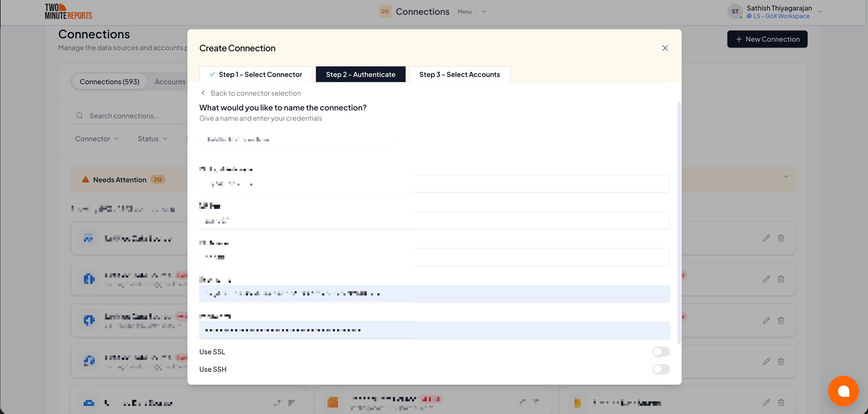The image size is (868, 414).
Task: Click the Connections link icon in header
Action: click(385, 11)
